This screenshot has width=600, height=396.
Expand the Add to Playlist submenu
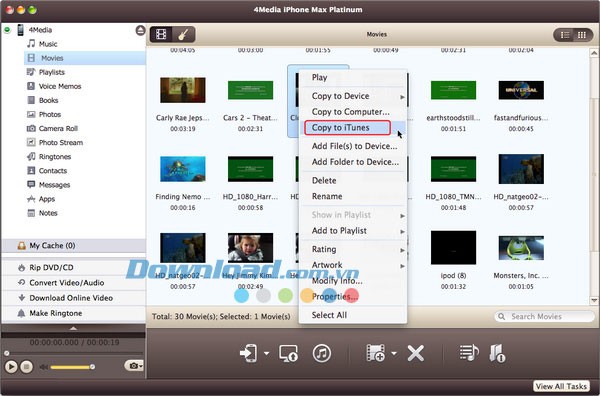coord(352,231)
